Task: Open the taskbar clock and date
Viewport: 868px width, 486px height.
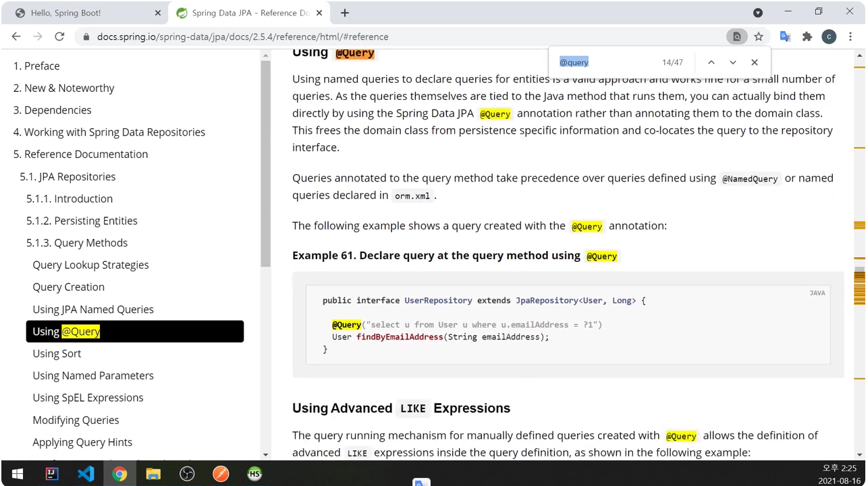Action: click(x=839, y=474)
